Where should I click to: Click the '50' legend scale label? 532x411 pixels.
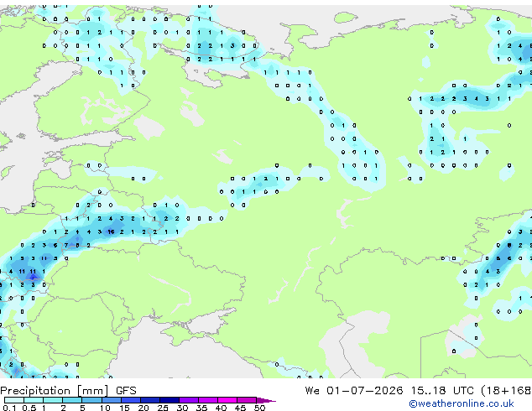[x=259, y=408]
